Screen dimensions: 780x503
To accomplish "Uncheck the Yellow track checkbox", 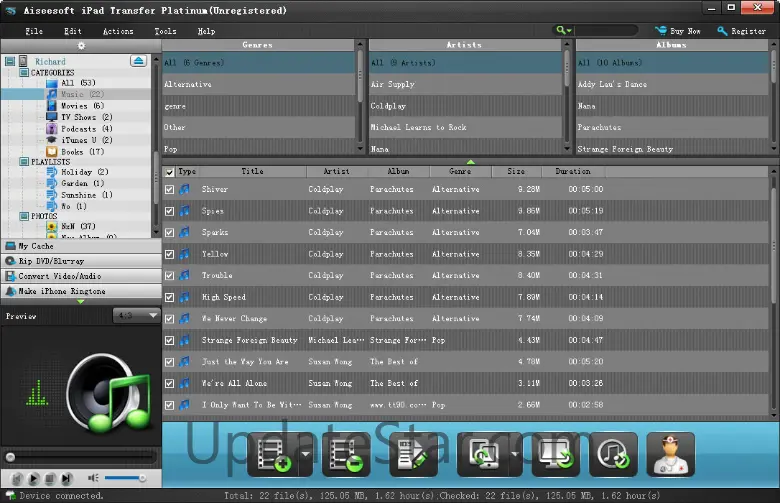I will [170, 254].
